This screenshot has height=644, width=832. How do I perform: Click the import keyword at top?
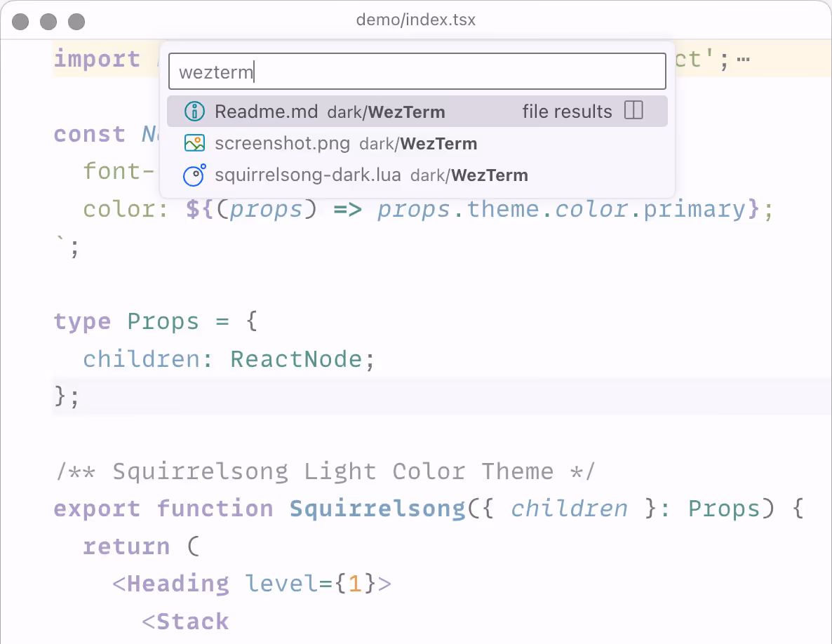(x=97, y=59)
